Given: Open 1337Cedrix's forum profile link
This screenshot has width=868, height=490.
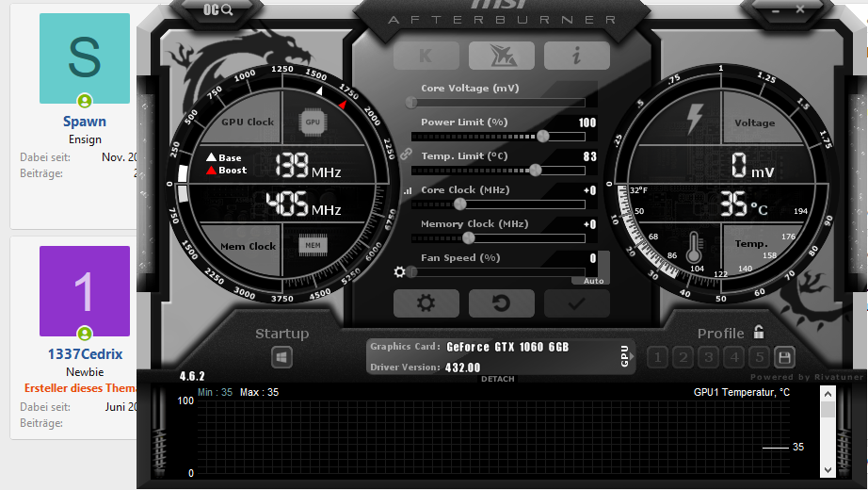Looking at the screenshot, I should [86, 354].
